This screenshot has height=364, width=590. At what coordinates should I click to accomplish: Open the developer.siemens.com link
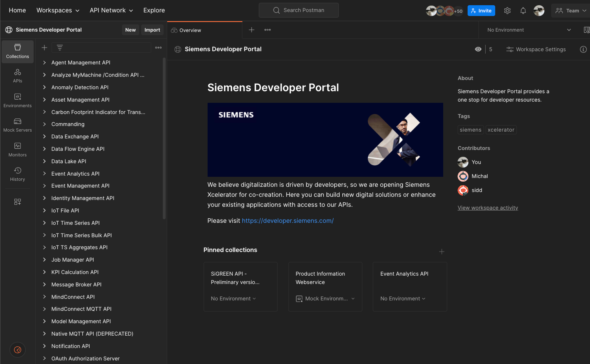pos(288,221)
